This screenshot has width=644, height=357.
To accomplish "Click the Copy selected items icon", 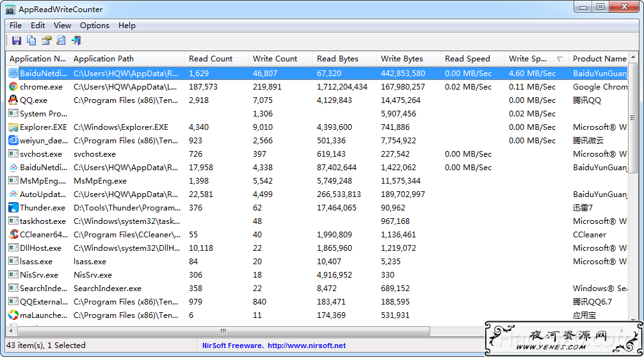I will pos(31,40).
